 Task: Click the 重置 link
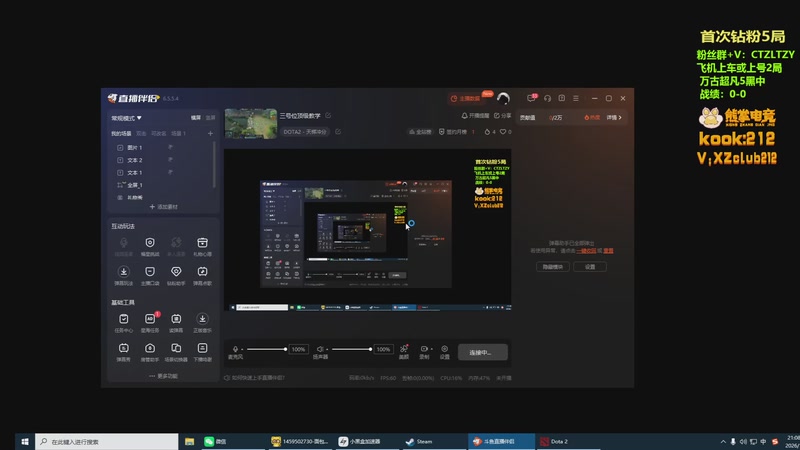coord(608,251)
